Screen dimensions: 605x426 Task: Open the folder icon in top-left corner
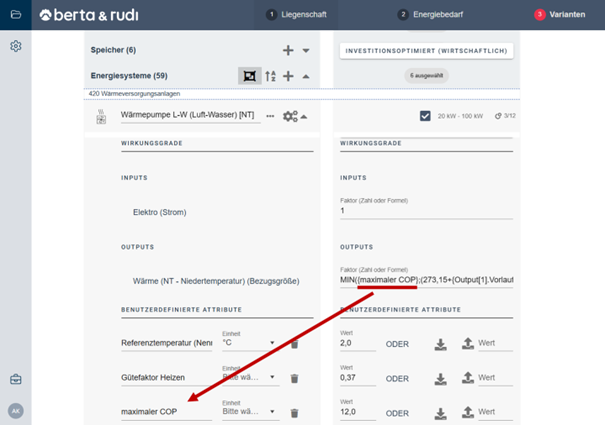16,15
